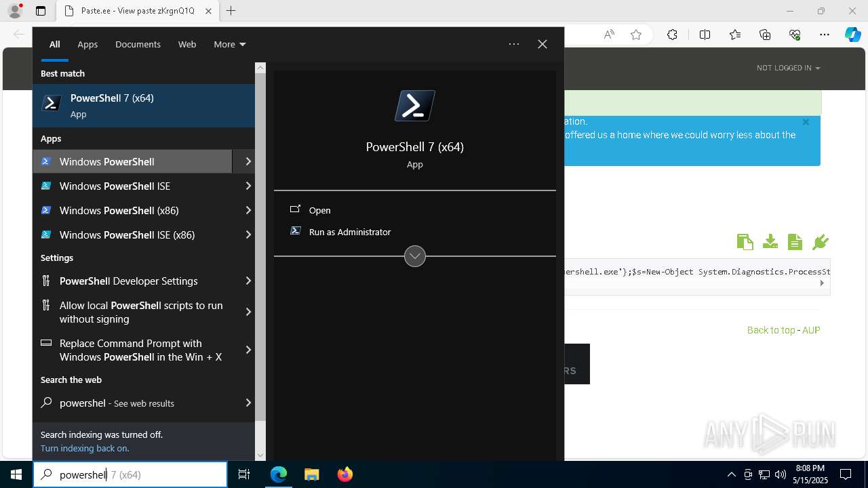Open Edge Extensions icon
Viewport: 868px width, 488px height.
coord(672,35)
